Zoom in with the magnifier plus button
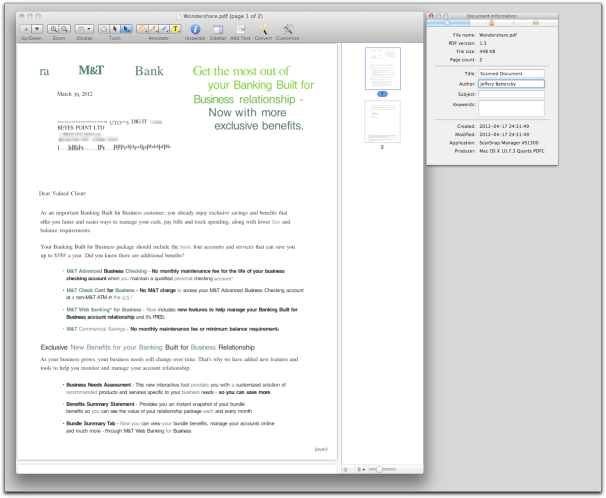The width and height of the screenshot is (606, 498). [x=53, y=29]
